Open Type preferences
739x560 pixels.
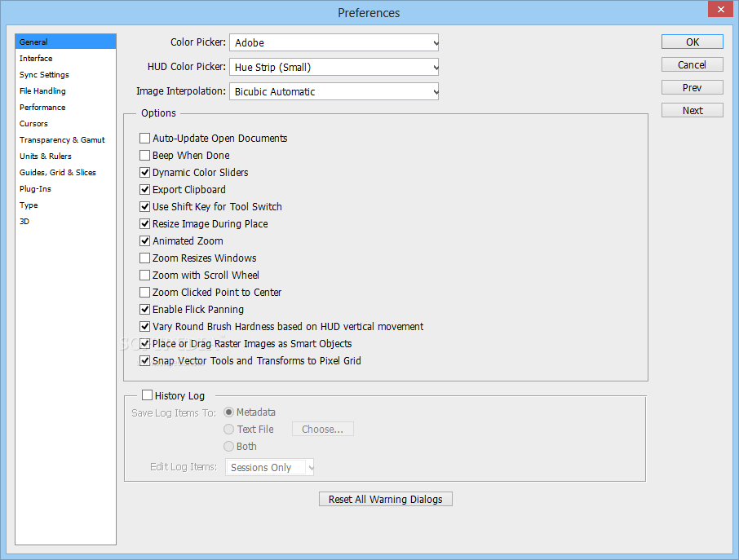coord(65,205)
